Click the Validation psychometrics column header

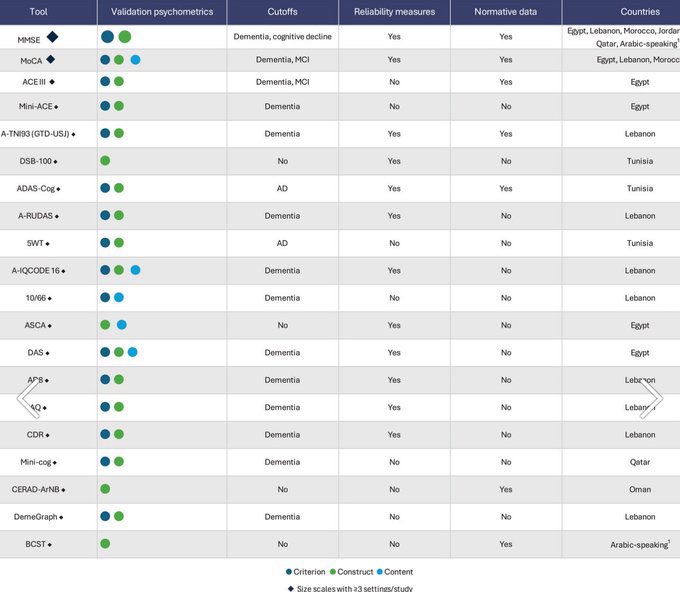(162, 12)
